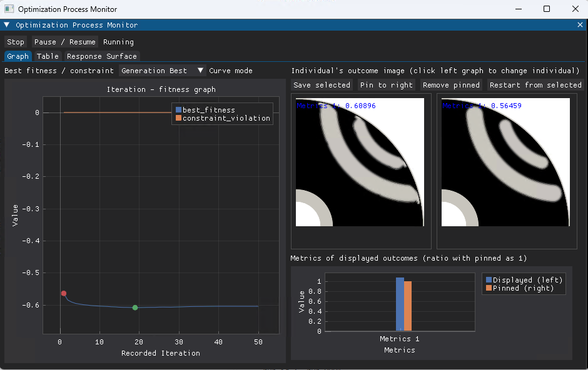
Task: Toggle Displayed (left) legend swatch
Action: [x=489, y=280]
